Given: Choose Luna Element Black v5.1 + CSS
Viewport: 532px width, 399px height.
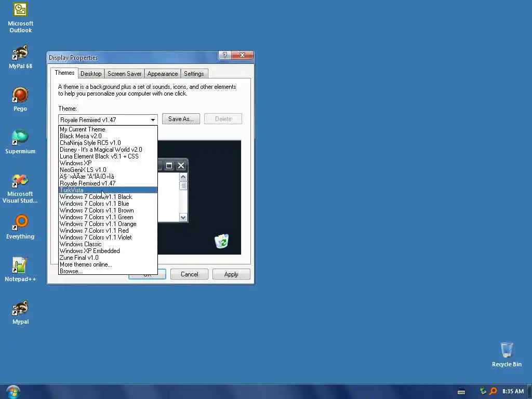Looking at the screenshot, I should click(108, 156).
